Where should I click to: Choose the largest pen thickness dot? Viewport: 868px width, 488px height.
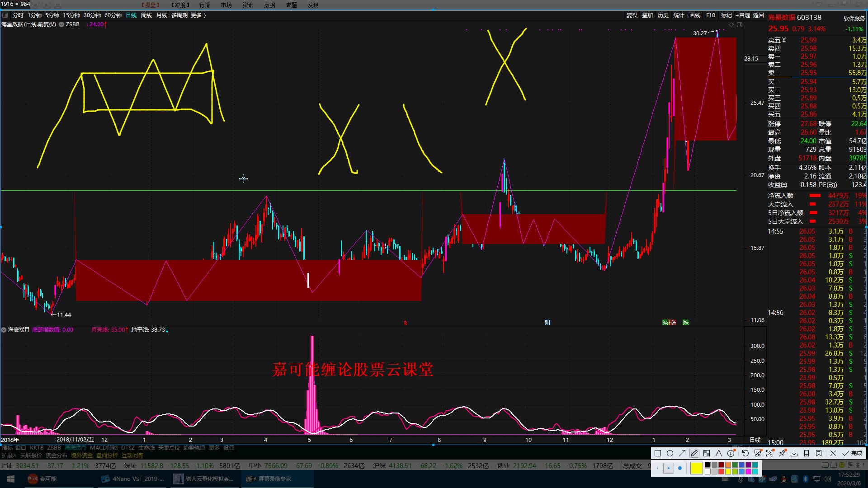click(680, 468)
